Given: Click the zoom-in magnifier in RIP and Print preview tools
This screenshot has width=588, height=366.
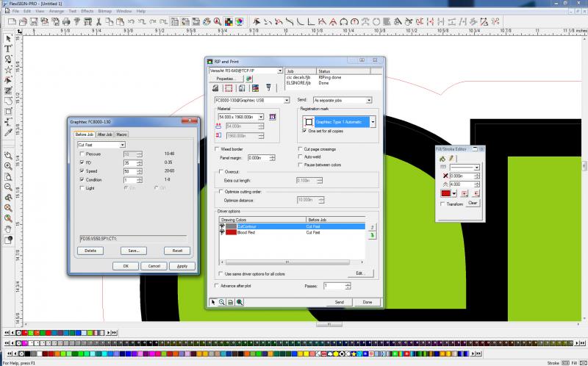Looking at the screenshot, I should click(222, 302).
